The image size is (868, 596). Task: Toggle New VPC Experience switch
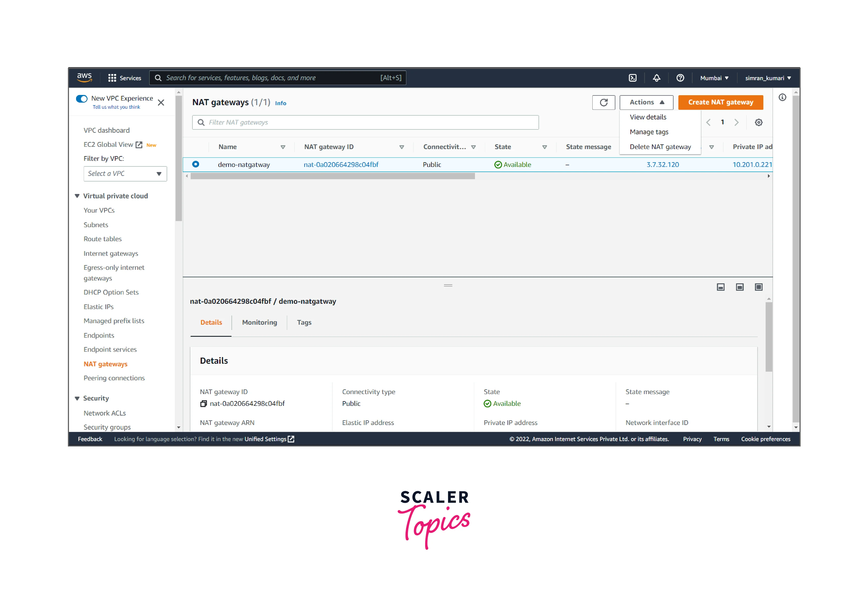pyautogui.click(x=81, y=99)
